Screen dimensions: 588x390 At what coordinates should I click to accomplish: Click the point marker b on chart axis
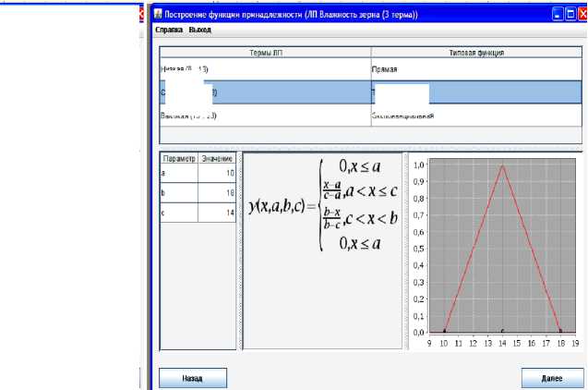(x=560, y=331)
